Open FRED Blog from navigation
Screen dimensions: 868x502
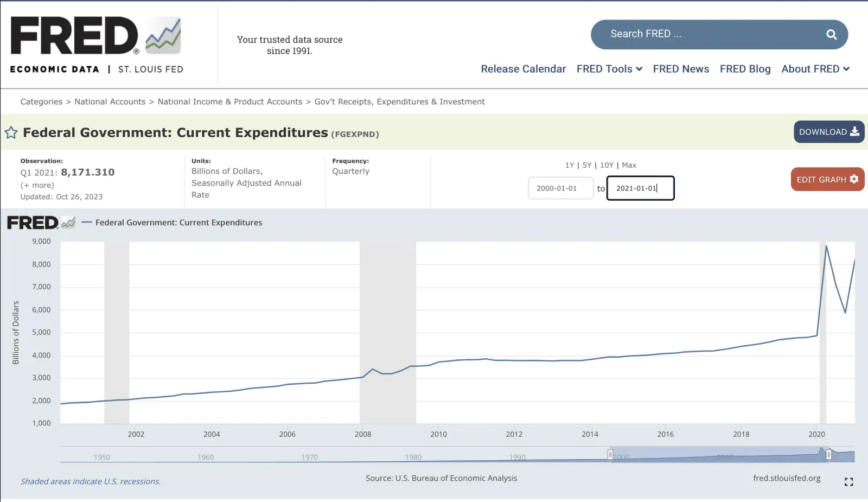pyautogui.click(x=745, y=69)
